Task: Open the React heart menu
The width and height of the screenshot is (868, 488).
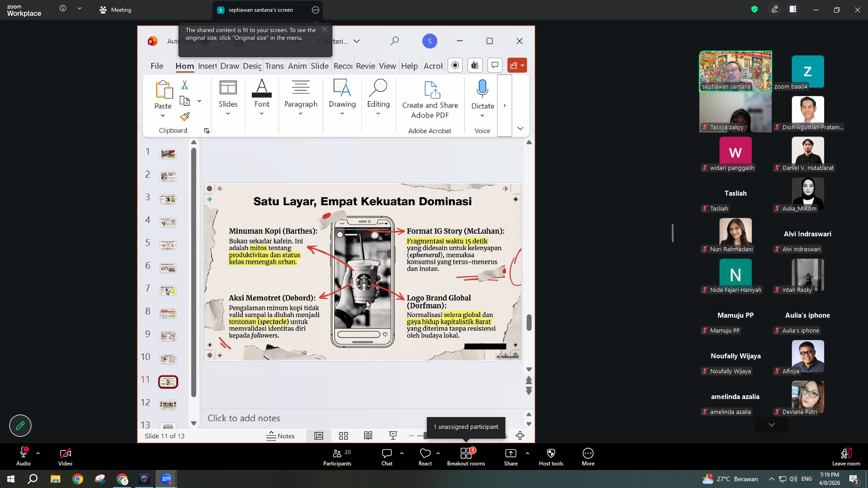Action: pyautogui.click(x=425, y=457)
